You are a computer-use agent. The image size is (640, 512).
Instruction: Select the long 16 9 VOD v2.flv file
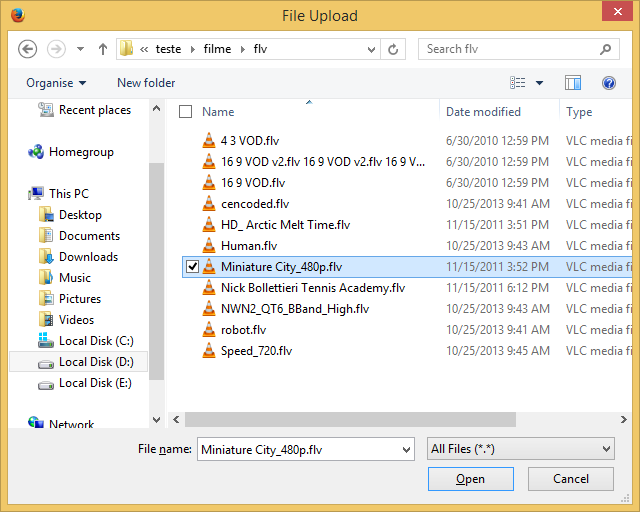323,162
